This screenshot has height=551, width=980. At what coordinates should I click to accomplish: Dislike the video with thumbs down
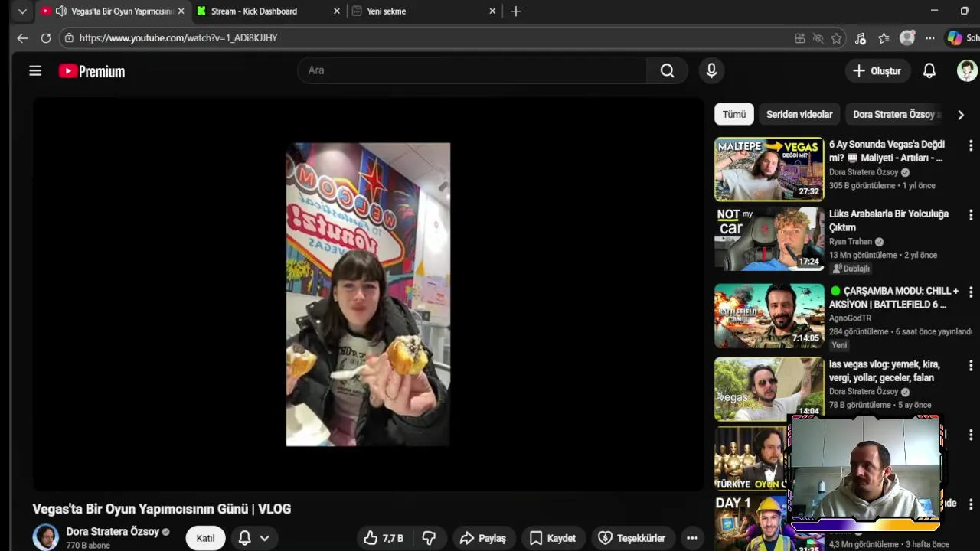pyautogui.click(x=429, y=538)
